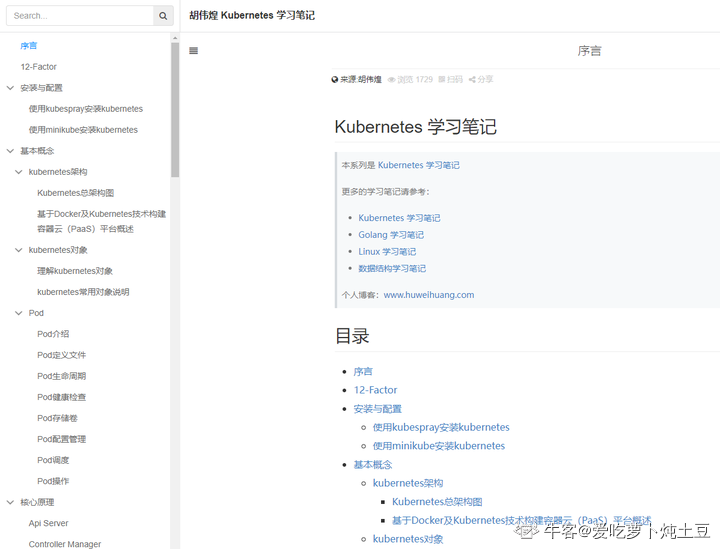This screenshot has height=549, width=720.
Task: Open the intro Kubernetes 学习笔记 link after 本系列是
Action: 418,165
